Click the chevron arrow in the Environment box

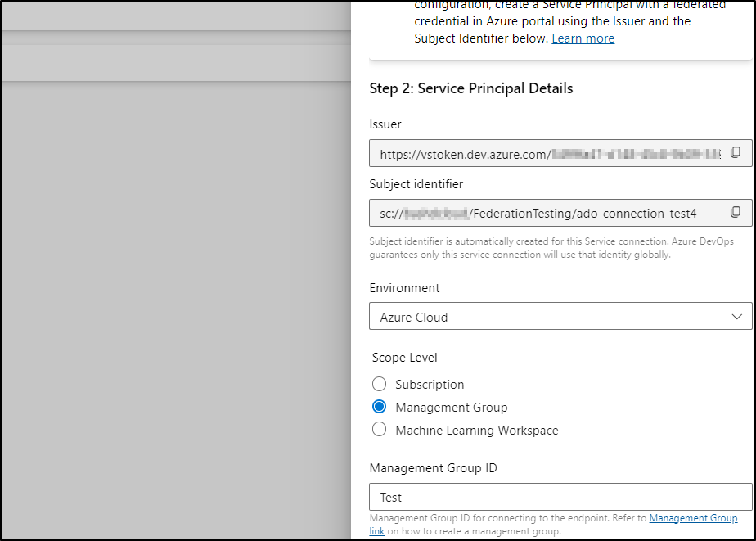[x=737, y=317]
